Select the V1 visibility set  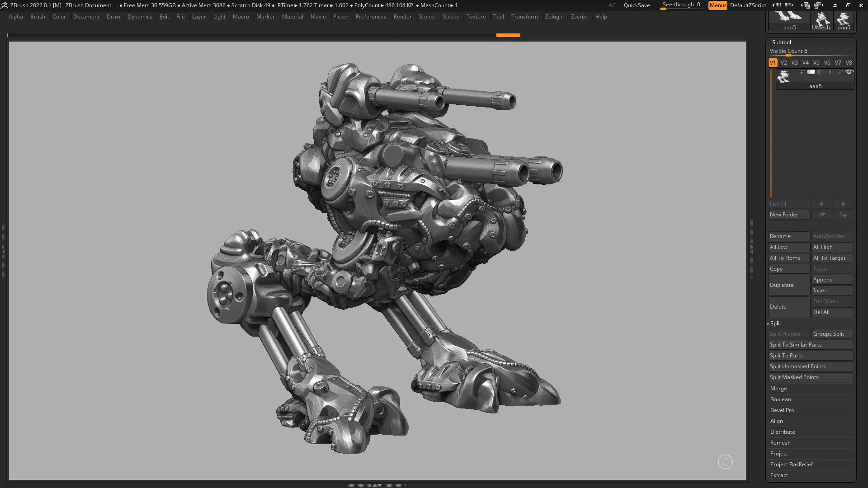pos(773,63)
